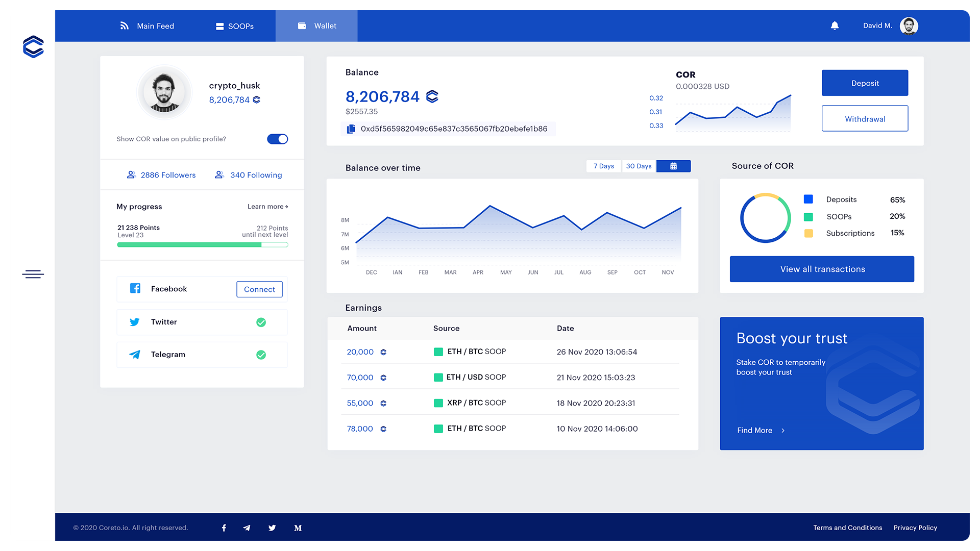
Task: Open Telegram footer icon
Action: click(247, 528)
